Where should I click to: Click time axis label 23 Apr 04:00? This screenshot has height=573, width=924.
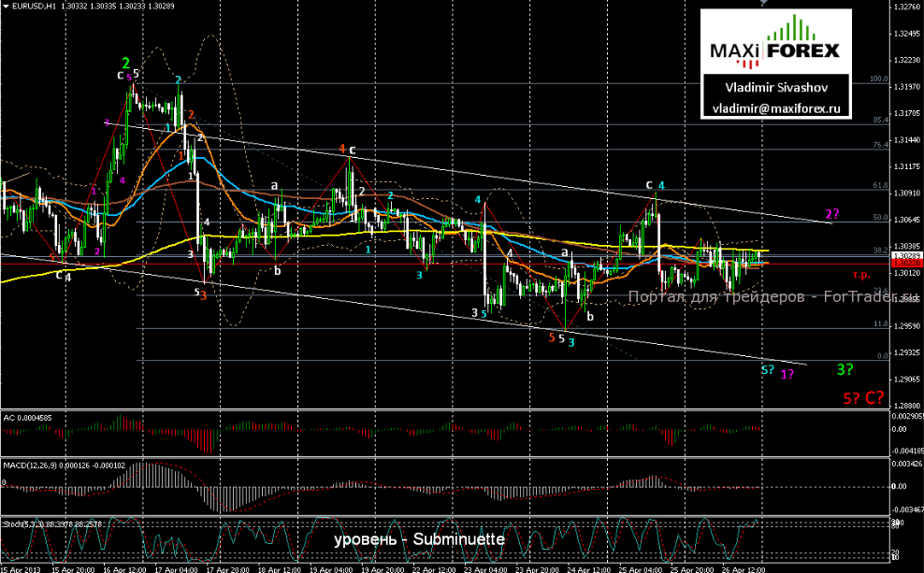(x=485, y=569)
